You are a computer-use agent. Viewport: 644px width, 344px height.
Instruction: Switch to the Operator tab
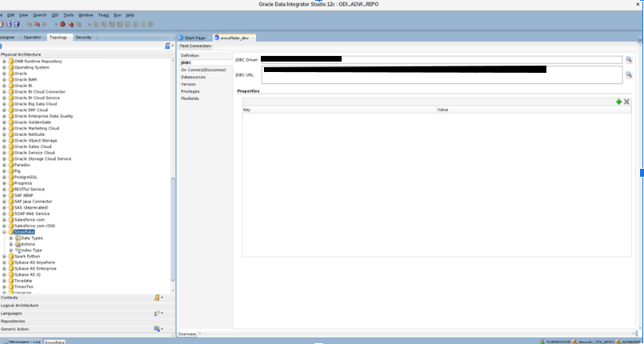click(32, 38)
